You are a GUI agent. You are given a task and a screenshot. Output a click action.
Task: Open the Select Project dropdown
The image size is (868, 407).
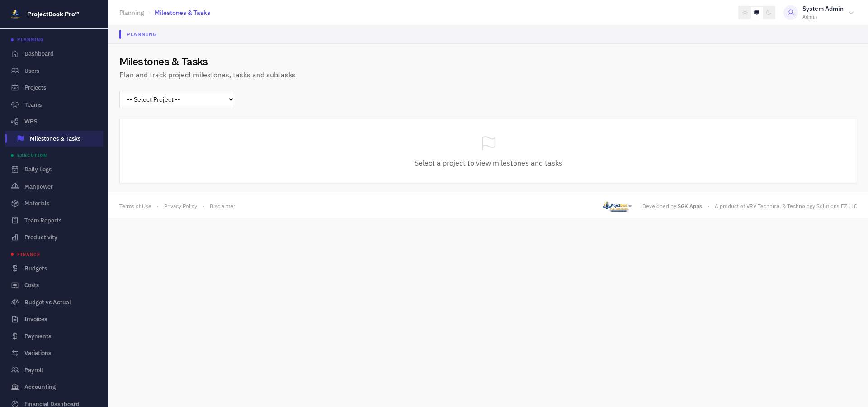click(x=177, y=99)
